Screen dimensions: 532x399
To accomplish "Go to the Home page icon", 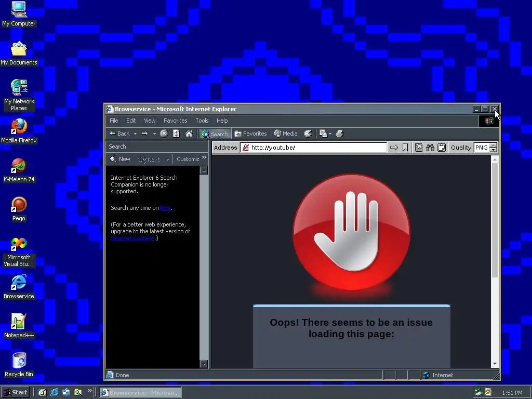I will [x=189, y=134].
